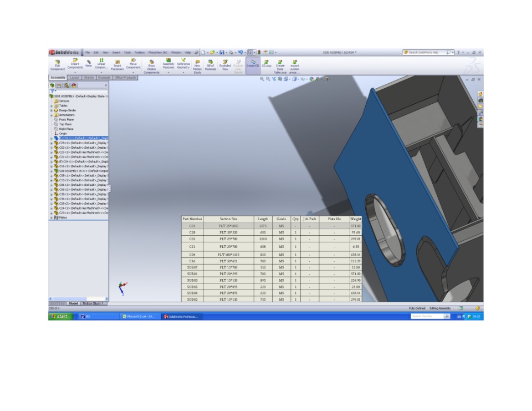Click the New document icon
The height and width of the screenshot is (411, 532).
[203, 52]
